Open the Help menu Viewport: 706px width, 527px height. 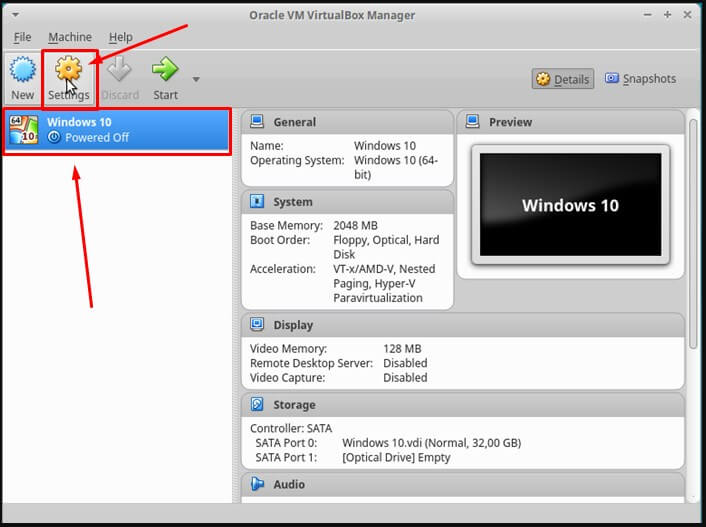click(x=121, y=37)
